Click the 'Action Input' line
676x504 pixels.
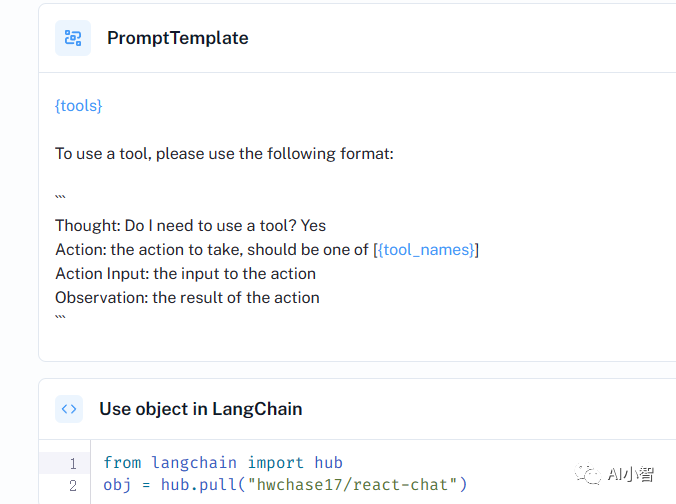click(185, 273)
